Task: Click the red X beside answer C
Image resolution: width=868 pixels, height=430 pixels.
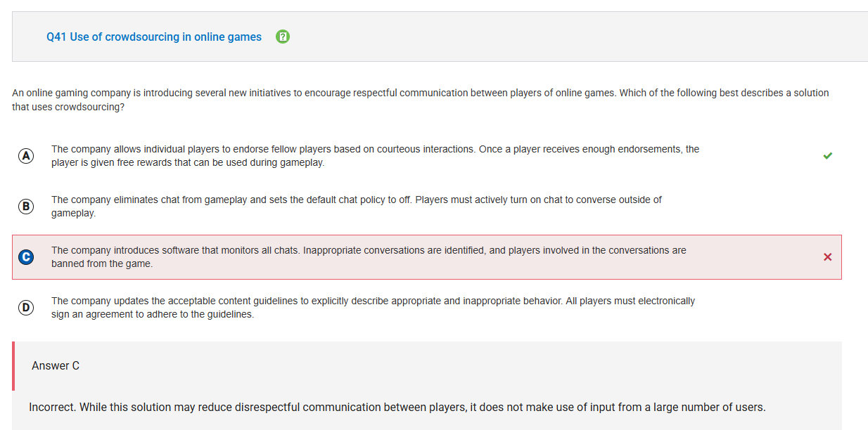Action: 827,257
